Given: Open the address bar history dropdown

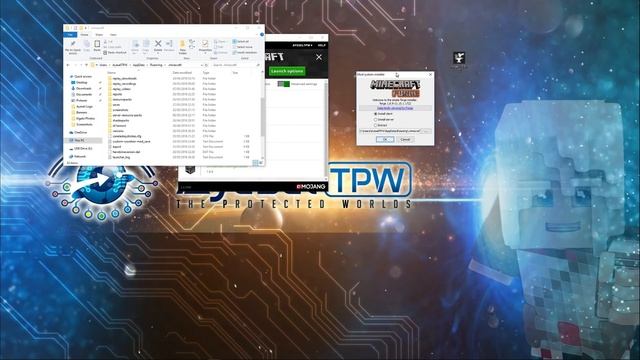Looking at the screenshot, I should 202,65.
